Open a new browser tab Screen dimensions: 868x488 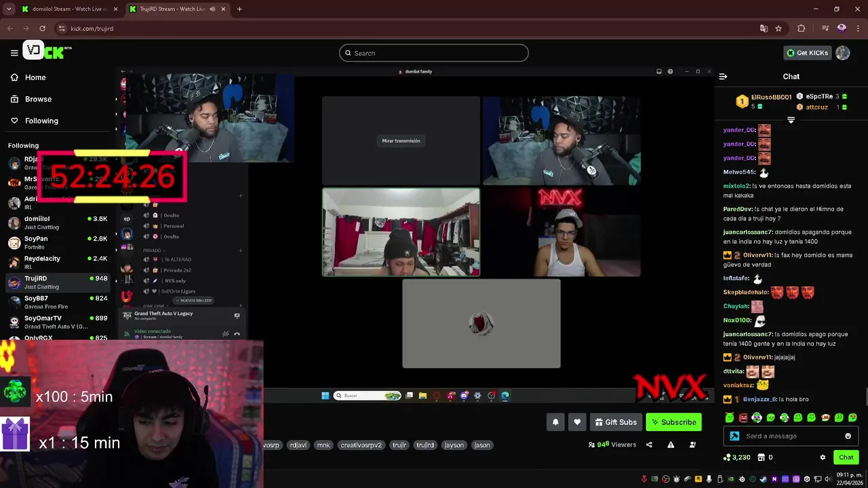tap(239, 9)
